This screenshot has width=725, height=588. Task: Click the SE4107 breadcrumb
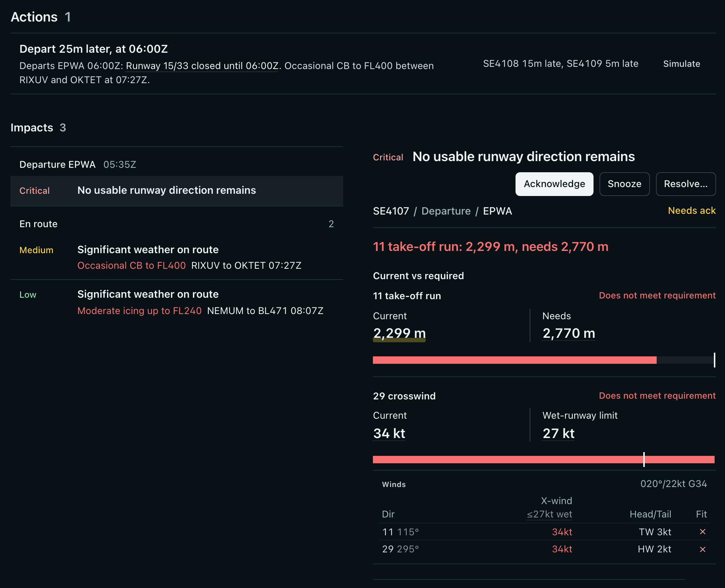pos(391,211)
